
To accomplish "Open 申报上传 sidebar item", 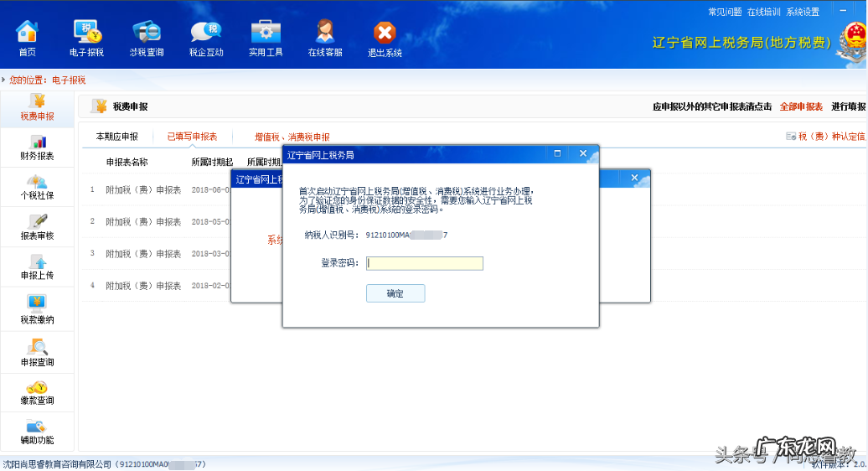I will [37, 267].
